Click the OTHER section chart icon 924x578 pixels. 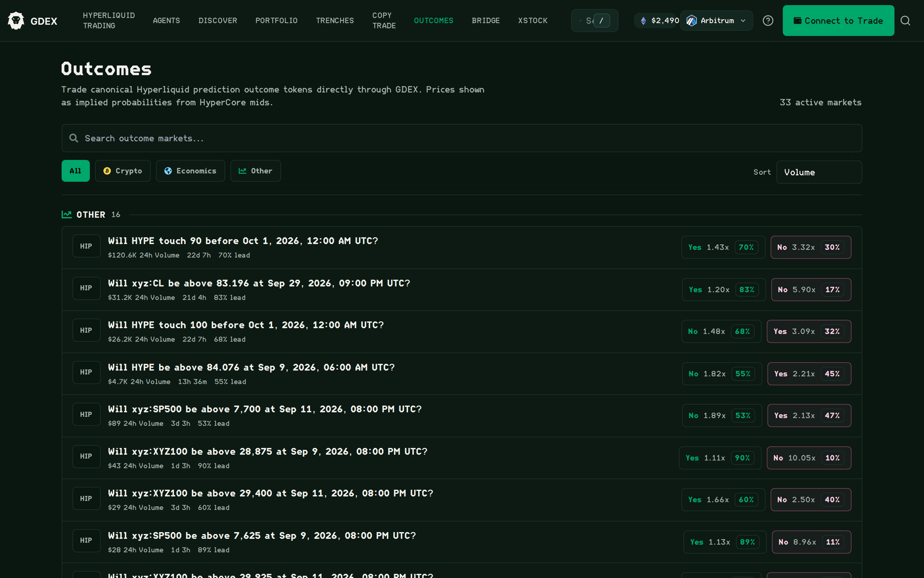tap(66, 215)
